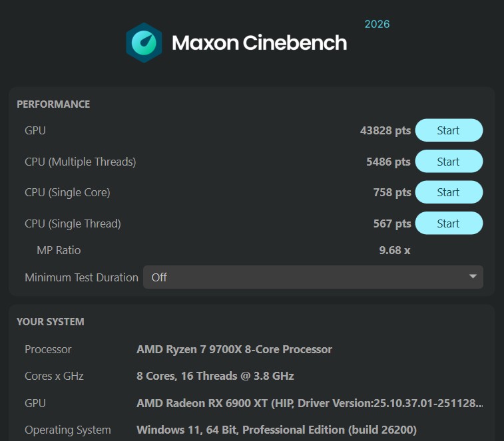Click the PERFORMANCE section heading
504x441 pixels.
point(53,104)
